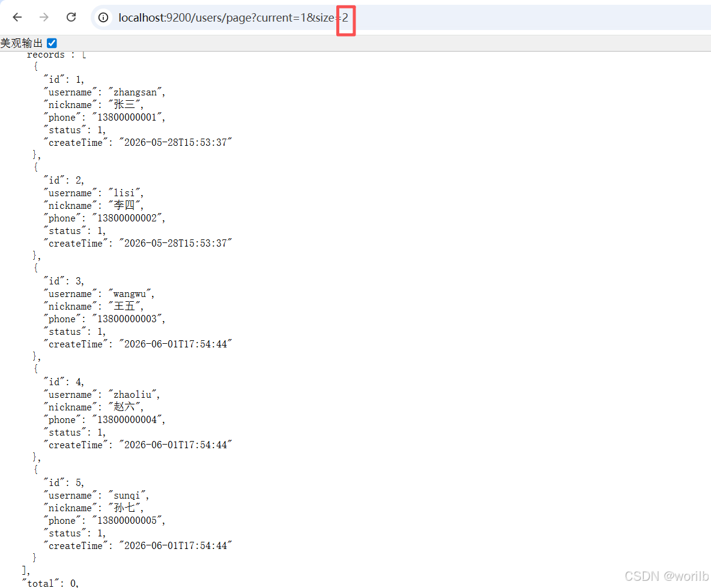Select the nickname value "李四"
The height and width of the screenshot is (588, 711).
[x=124, y=206]
